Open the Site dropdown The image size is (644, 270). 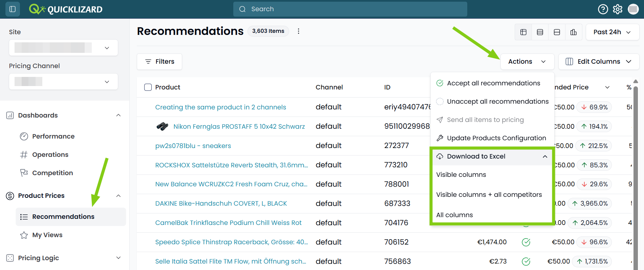click(x=63, y=48)
